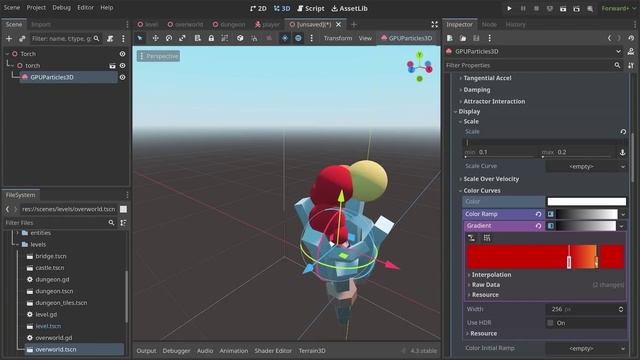Choose Select Mode arrow tool
The image size is (640, 360).
pyautogui.click(x=140, y=38)
